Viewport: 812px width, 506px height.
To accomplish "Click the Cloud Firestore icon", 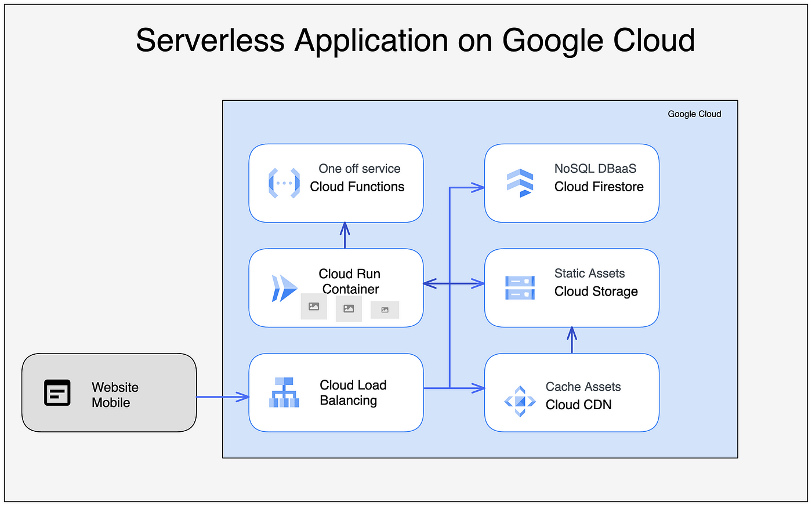I will 520,183.
